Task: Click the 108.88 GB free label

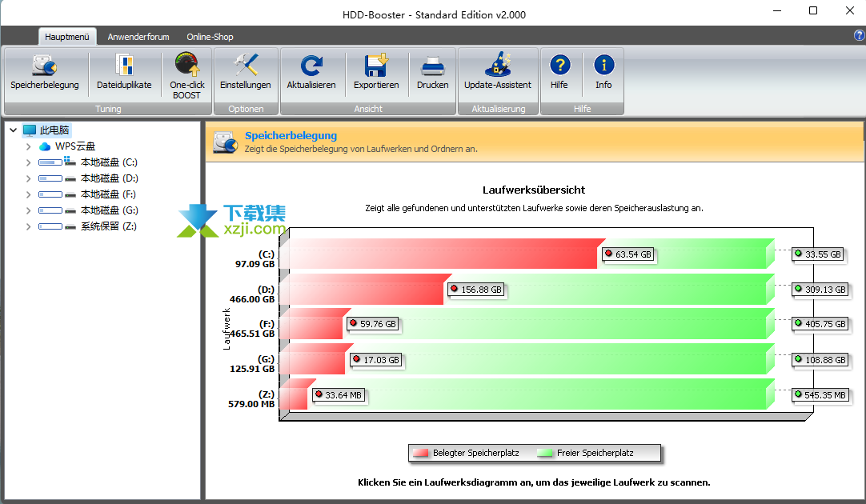Action: pos(820,360)
